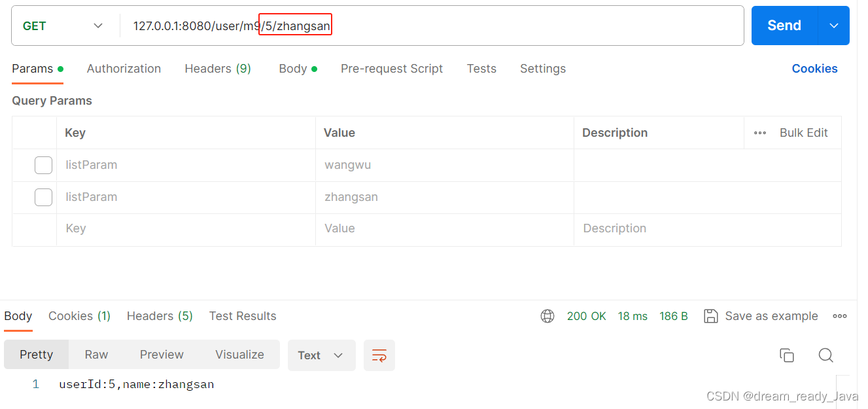Open the Settings tab

click(543, 69)
